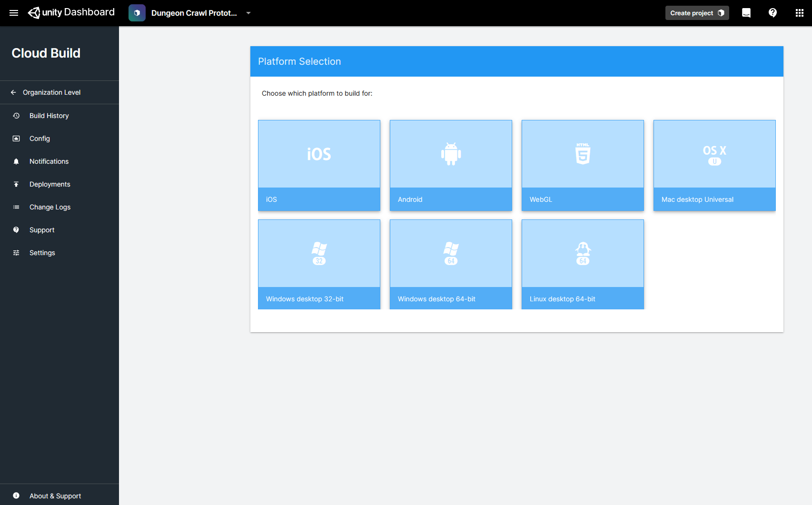Click the Config icon

point(16,139)
